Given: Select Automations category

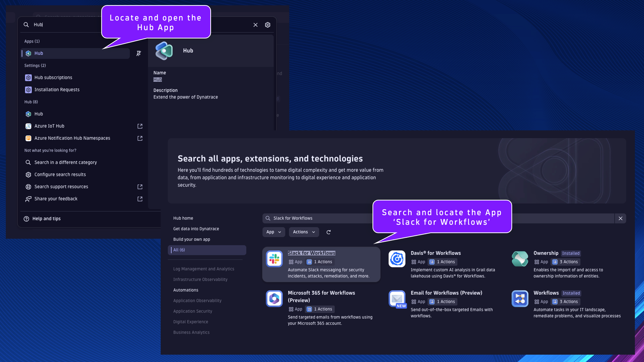Looking at the screenshot, I should [186, 290].
